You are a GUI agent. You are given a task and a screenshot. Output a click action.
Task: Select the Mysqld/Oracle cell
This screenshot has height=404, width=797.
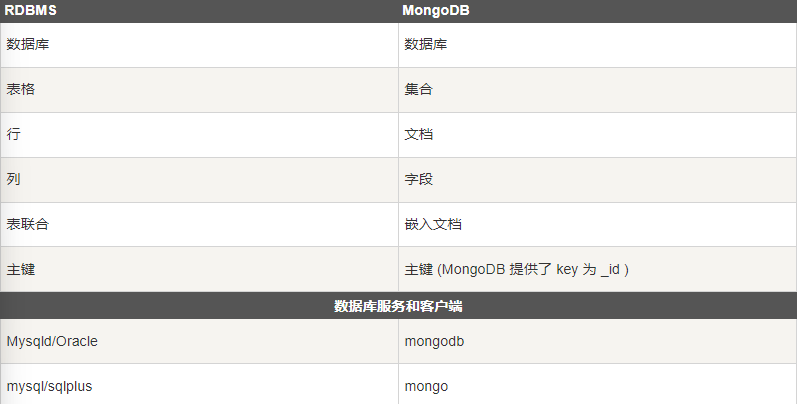pos(199,341)
